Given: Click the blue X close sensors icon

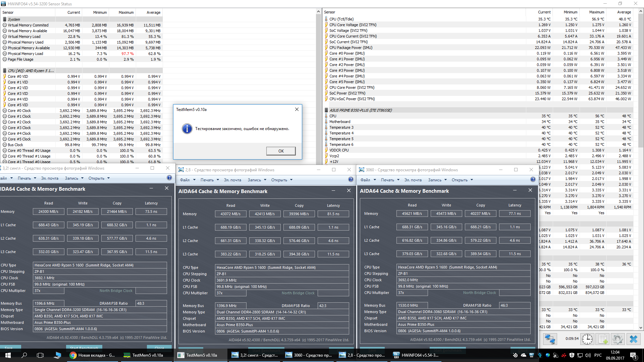Looking at the screenshot, I should coord(633,339).
